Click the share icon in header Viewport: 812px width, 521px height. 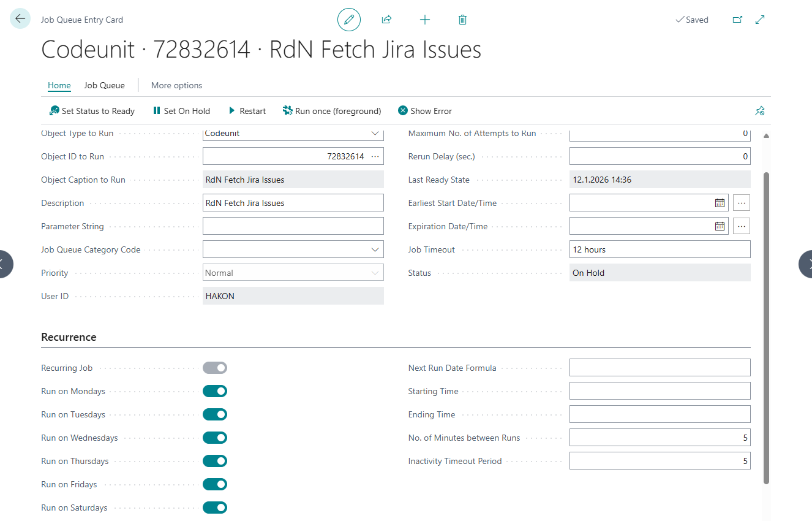[386, 20]
